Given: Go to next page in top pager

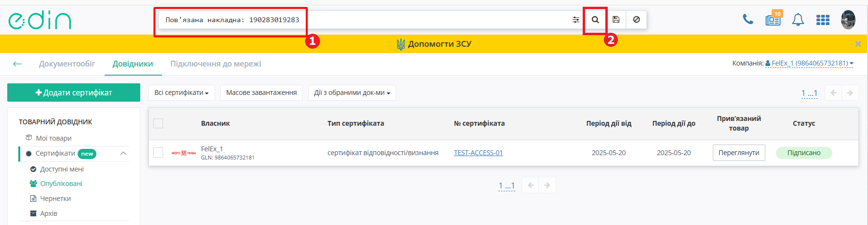Looking at the screenshot, I should pyautogui.click(x=850, y=93).
